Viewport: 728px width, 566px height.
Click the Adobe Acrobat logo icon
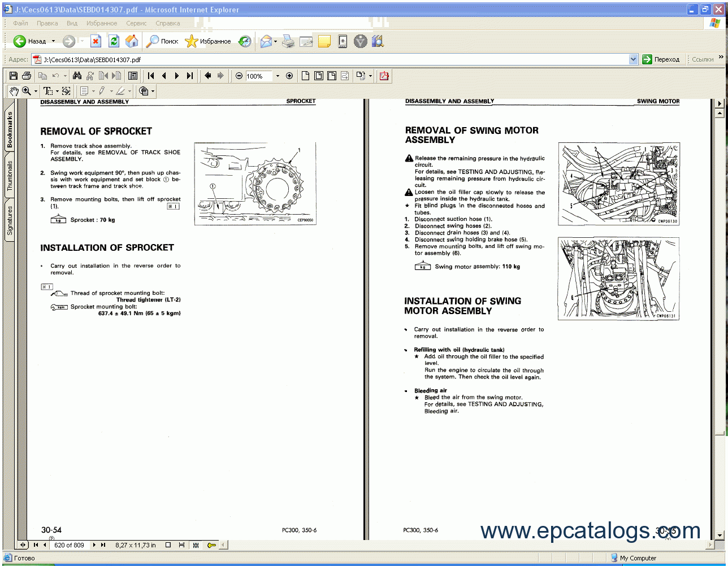click(384, 76)
